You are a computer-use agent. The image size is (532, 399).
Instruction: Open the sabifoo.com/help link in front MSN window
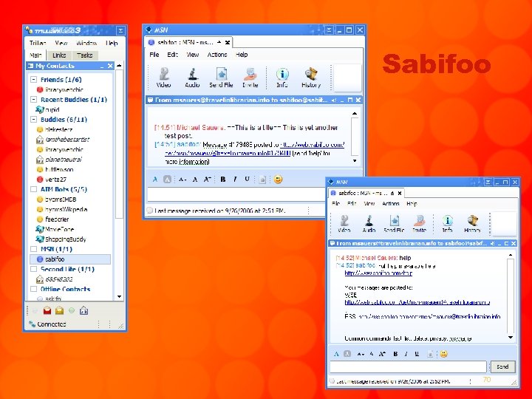click(378, 273)
